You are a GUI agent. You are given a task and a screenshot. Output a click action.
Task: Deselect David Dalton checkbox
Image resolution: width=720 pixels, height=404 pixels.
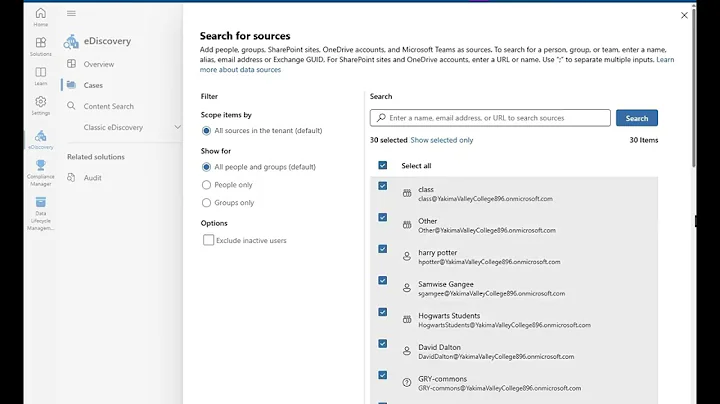click(382, 343)
